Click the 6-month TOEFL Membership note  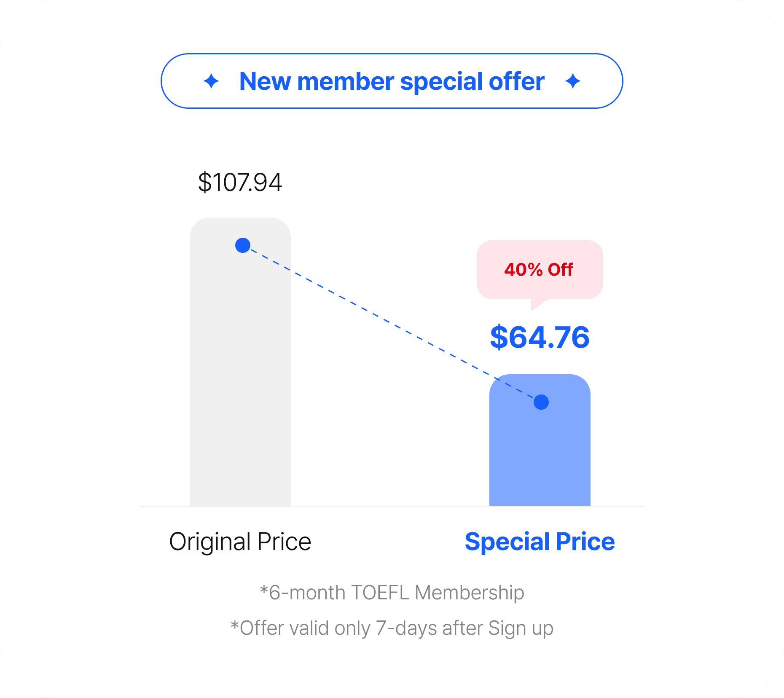coord(392,593)
